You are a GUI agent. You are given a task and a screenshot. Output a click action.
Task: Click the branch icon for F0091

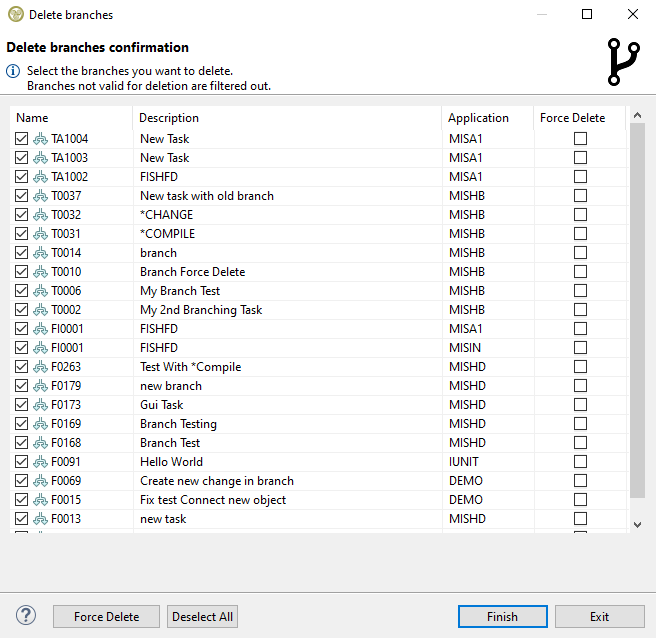click(x=40, y=462)
